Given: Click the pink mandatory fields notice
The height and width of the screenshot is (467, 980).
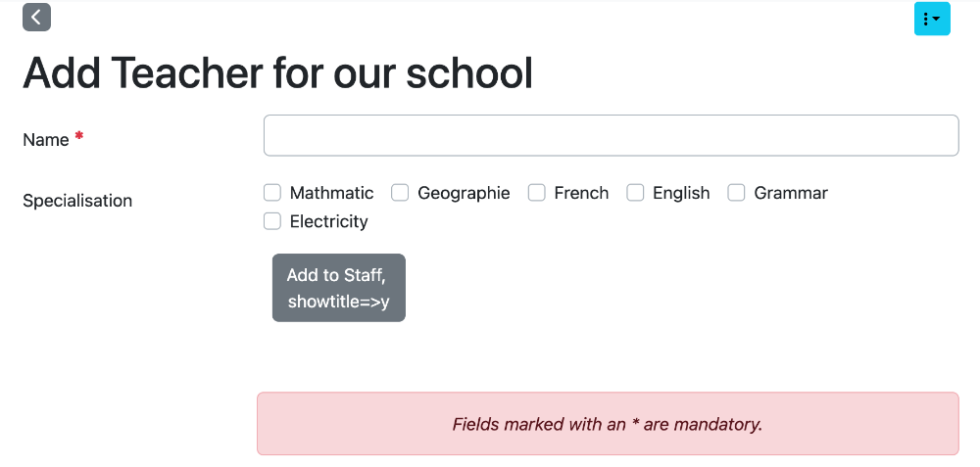Looking at the screenshot, I should pyautogui.click(x=608, y=424).
